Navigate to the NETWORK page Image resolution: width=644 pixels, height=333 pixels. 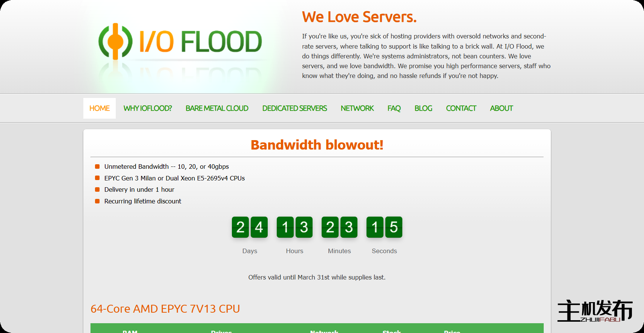pyautogui.click(x=357, y=108)
